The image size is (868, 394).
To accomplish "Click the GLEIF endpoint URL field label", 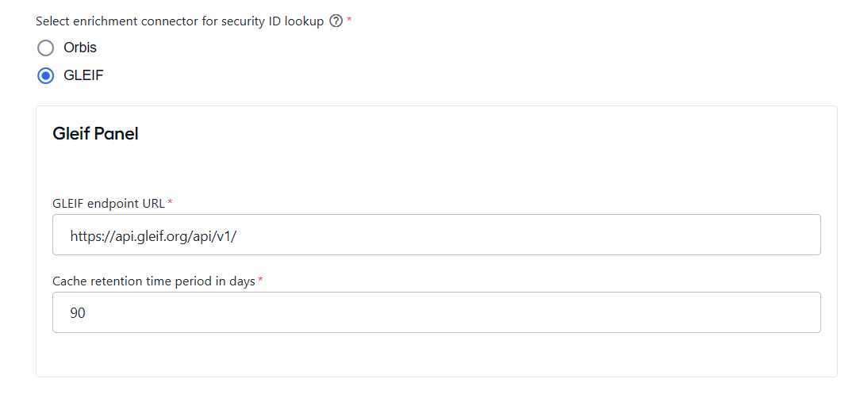I will pos(109,204).
